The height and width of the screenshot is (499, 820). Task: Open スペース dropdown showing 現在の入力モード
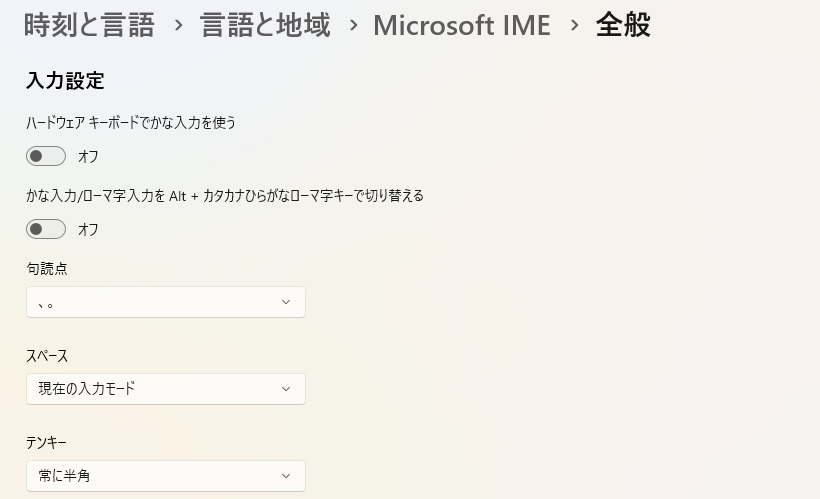tap(165, 389)
